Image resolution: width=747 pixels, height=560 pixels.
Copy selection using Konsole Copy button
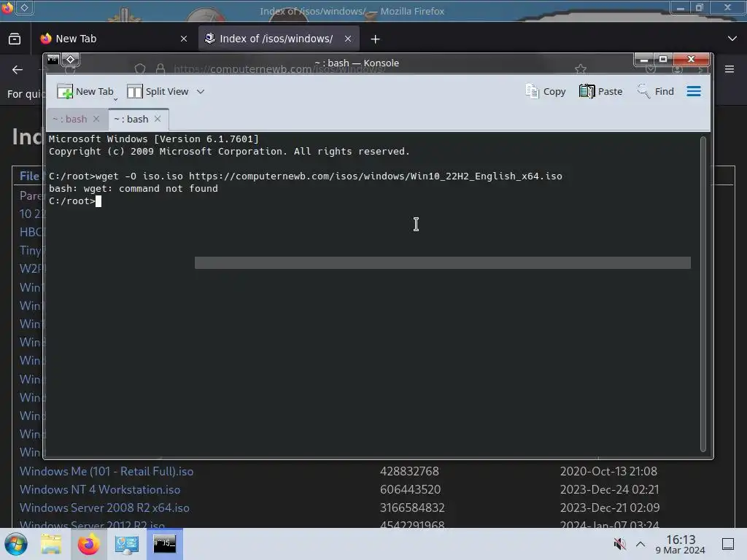[x=546, y=91]
